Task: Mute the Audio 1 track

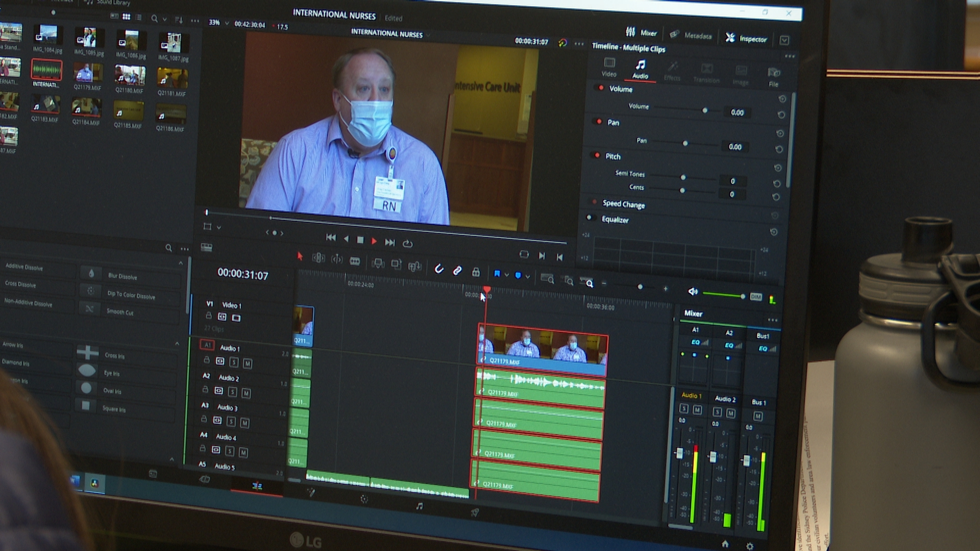Action: (x=248, y=363)
